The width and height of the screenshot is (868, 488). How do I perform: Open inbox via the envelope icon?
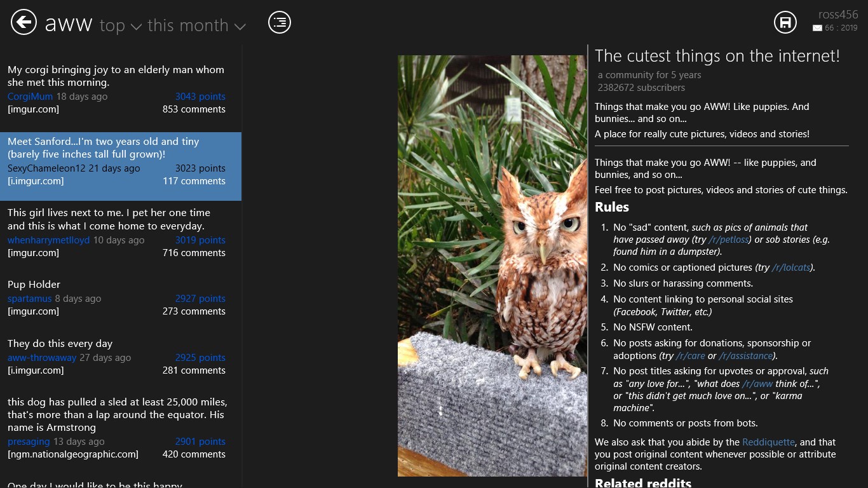(x=817, y=28)
